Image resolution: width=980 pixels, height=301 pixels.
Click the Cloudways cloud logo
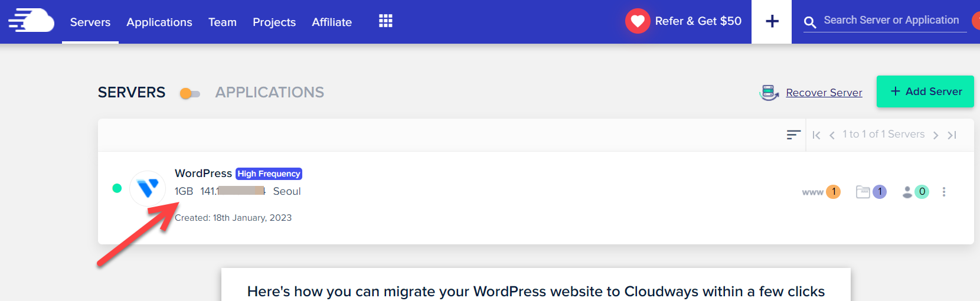[31, 20]
